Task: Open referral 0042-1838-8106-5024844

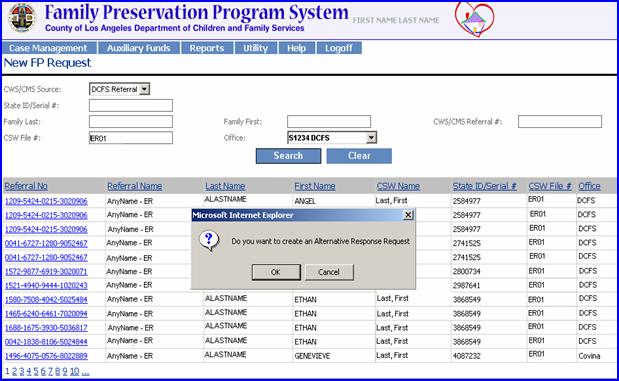Action: (x=46, y=342)
